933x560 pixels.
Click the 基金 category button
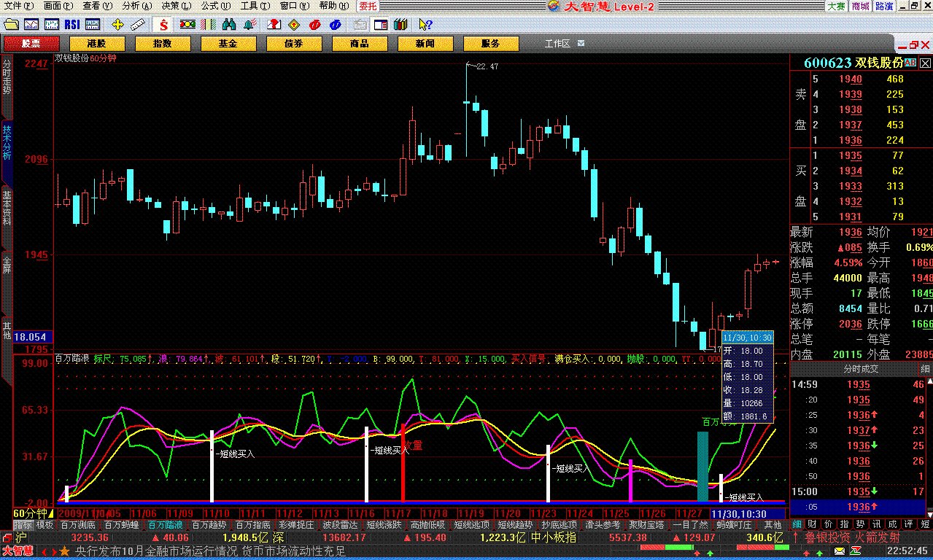228,44
